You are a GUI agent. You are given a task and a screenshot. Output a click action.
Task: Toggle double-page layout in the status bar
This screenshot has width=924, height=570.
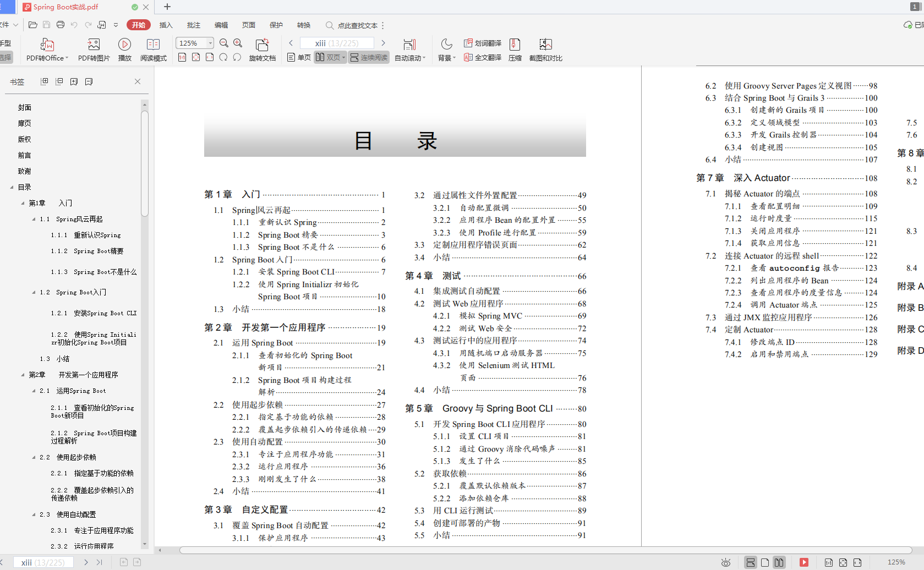[779, 562]
